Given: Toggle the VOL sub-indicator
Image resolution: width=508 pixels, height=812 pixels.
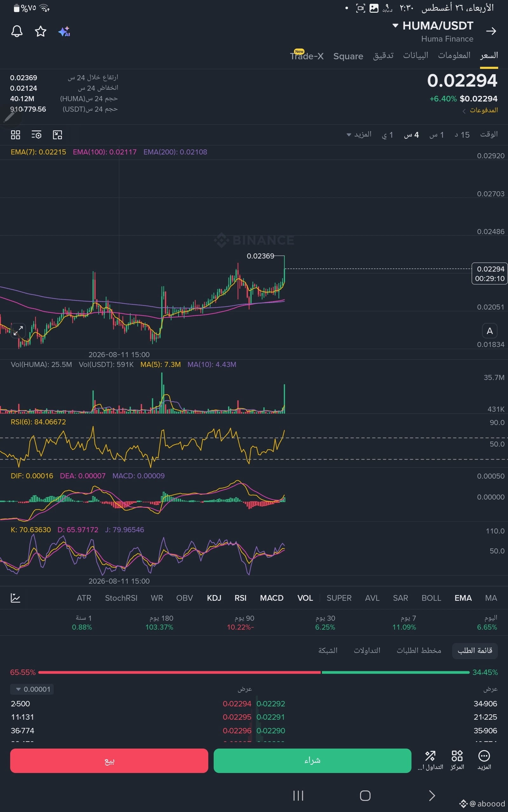Looking at the screenshot, I should pos(305,598).
